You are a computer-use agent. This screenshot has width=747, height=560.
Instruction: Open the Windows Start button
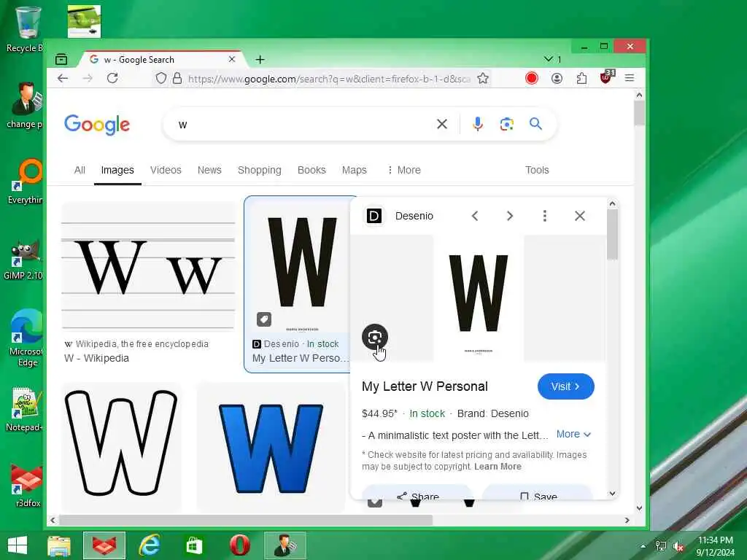(x=18, y=545)
